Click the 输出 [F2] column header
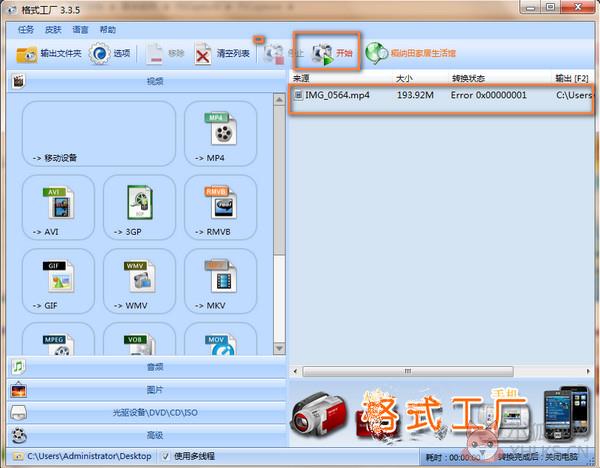The height and width of the screenshot is (468, 600). coord(572,78)
